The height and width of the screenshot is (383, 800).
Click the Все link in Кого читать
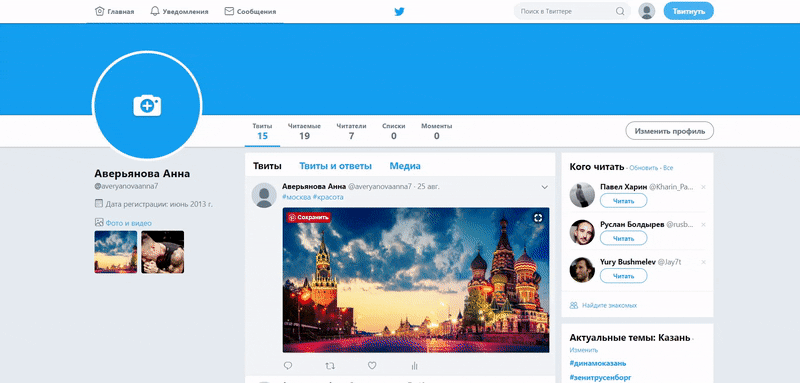(668, 168)
